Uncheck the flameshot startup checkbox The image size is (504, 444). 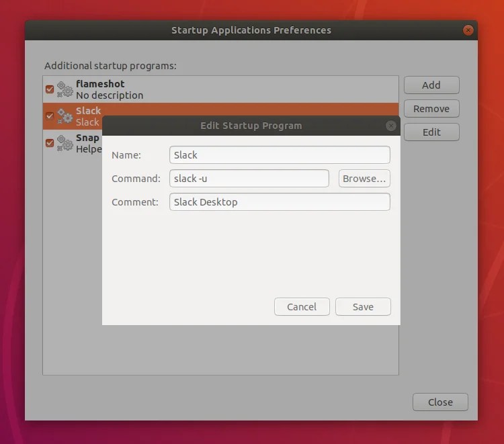[50, 89]
